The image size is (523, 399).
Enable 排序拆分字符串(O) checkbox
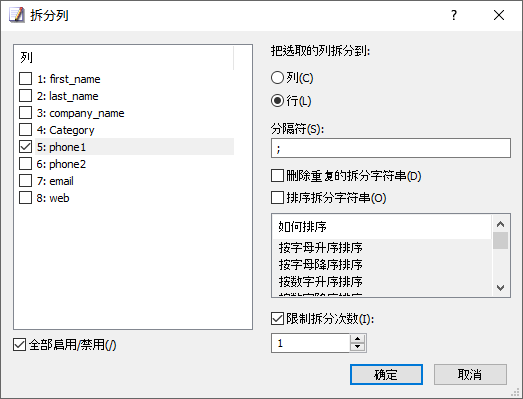click(x=277, y=198)
